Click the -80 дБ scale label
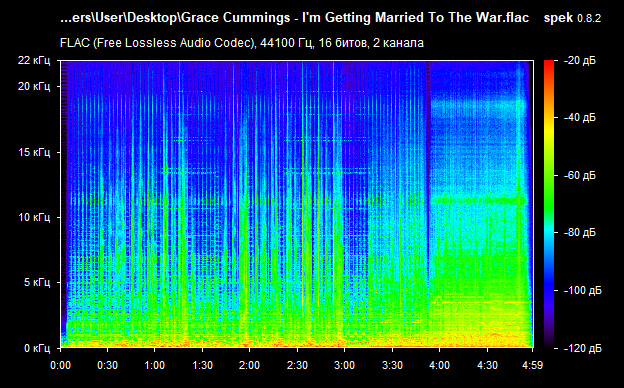The height and width of the screenshot is (388, 624). [579, 232]
